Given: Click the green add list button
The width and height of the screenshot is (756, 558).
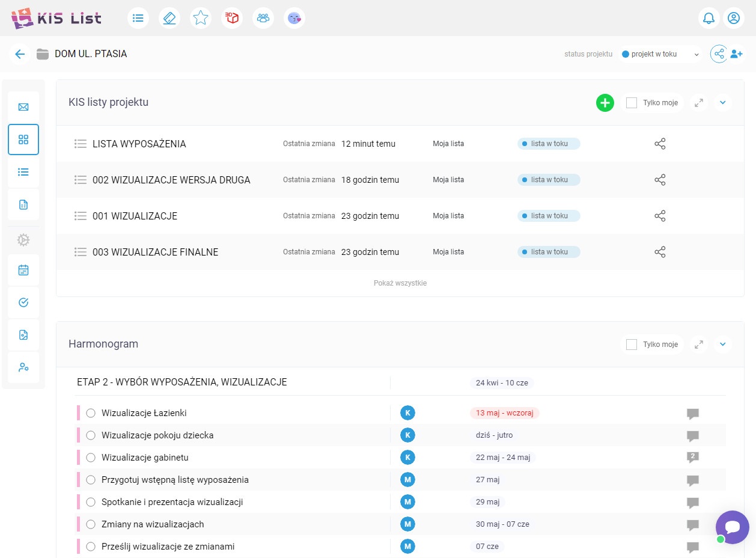Looking at the screenshot, I should pyautogui.click(x=605, y=103).
